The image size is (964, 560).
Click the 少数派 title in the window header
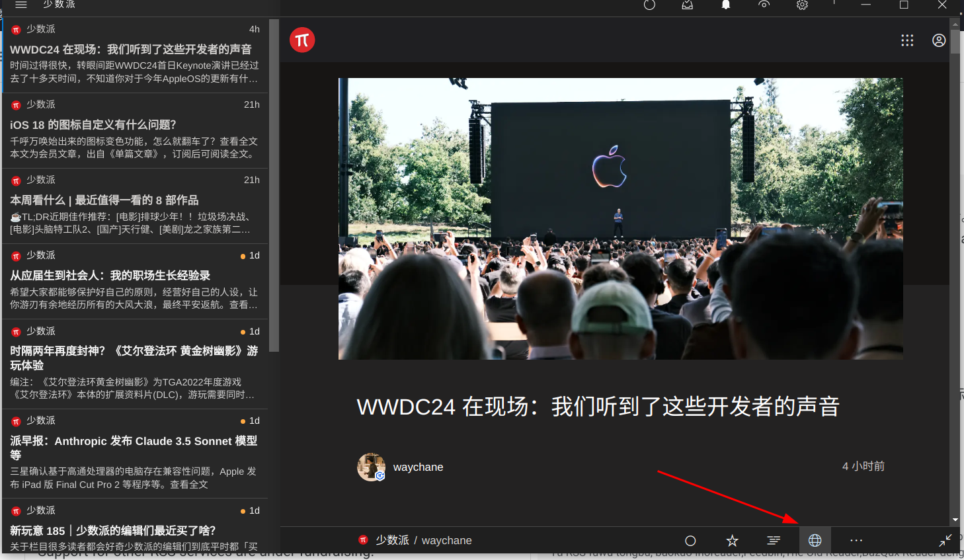(x=59, y=5)
